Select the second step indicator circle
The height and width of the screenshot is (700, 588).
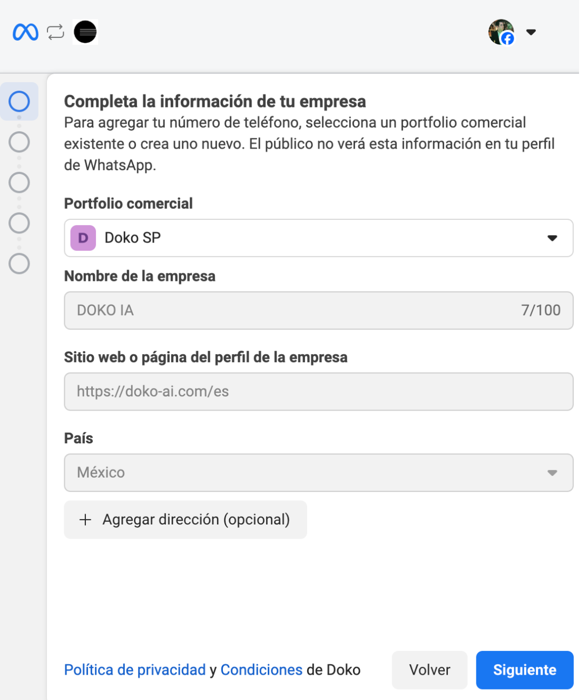19,141
